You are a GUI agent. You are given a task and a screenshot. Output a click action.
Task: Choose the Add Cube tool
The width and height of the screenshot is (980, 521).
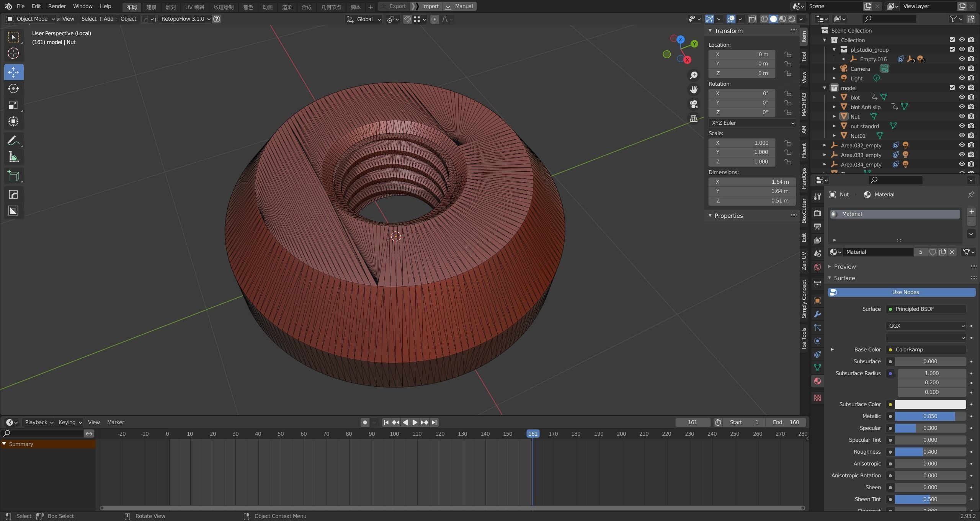[13, 176]
